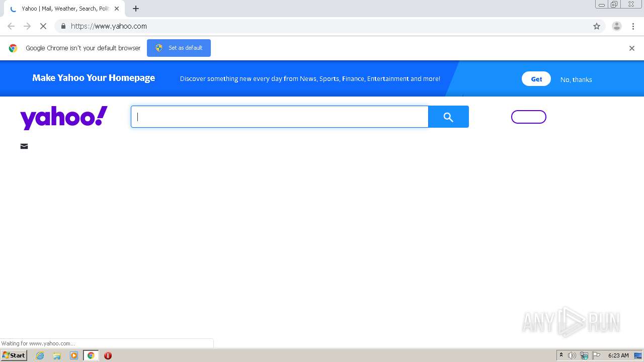The width and height of the screenshot is (644, 362).
Task: Click Make Yahoo Your Homepage heading
Action: [x=94, y=78]
